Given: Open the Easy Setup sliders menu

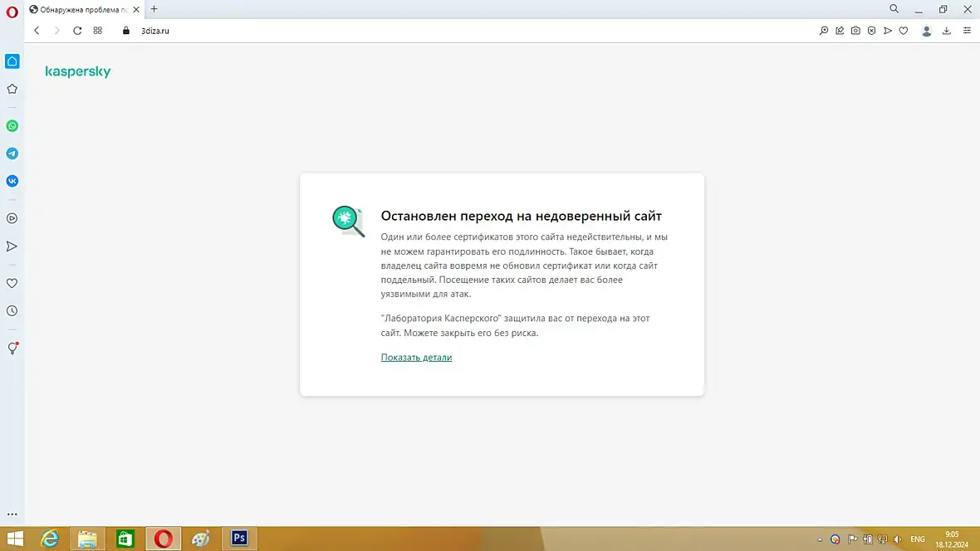Looking at the screenshot, I should [x=967, y=31].
